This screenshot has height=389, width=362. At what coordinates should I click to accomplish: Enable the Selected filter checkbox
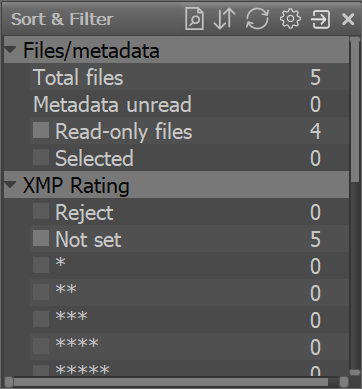pos(41,157)
